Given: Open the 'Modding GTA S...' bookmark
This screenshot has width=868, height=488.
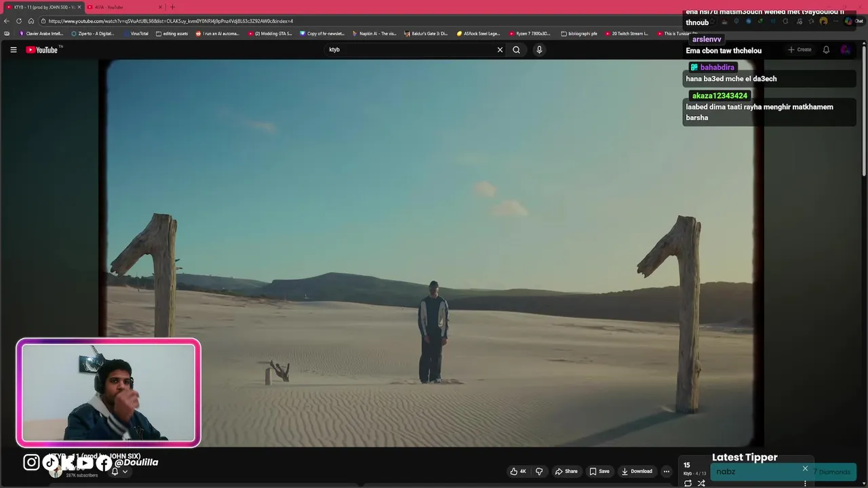Looking at the screenshot, I should pyautogui.click(x=270, y=33).
